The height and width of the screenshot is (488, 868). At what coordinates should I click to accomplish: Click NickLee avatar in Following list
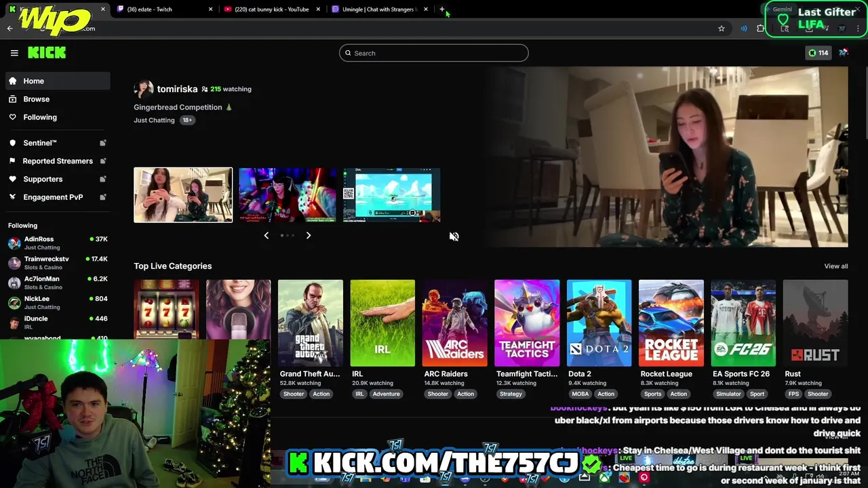pyautogui.click(x=14, y=302)
